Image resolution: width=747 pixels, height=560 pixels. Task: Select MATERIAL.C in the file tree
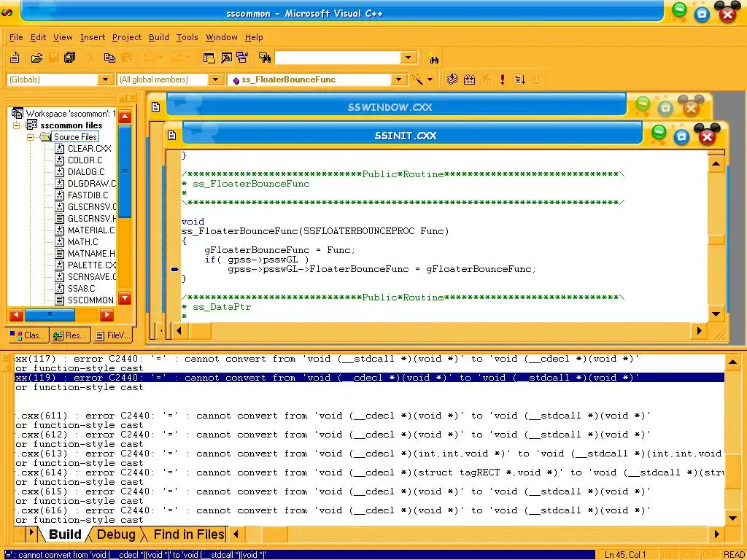[91, 230]
